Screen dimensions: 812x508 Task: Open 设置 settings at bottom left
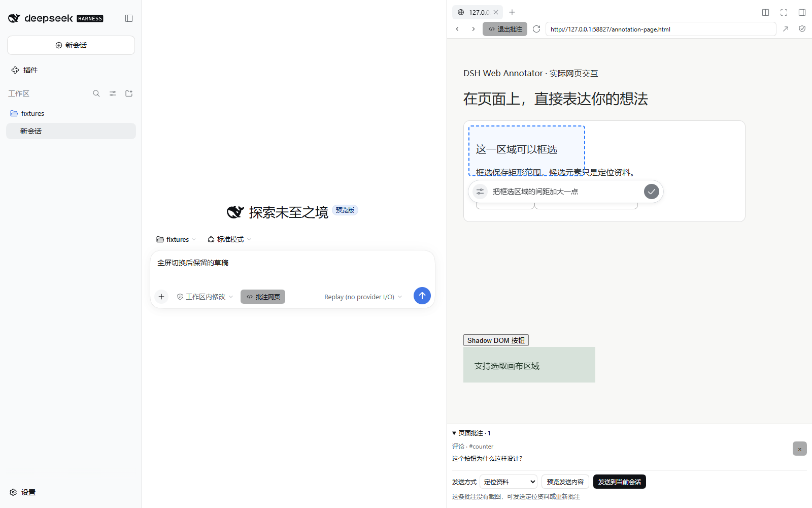point(23,492)
